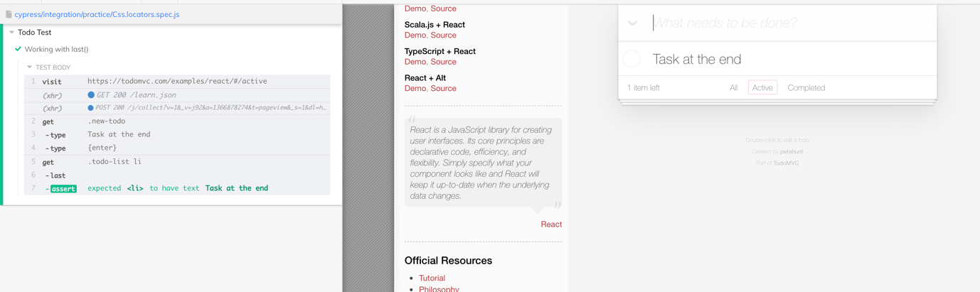Screen dimensions: 980x292
Task: Open the Source link under React + Alt
Action: point(443,89)
